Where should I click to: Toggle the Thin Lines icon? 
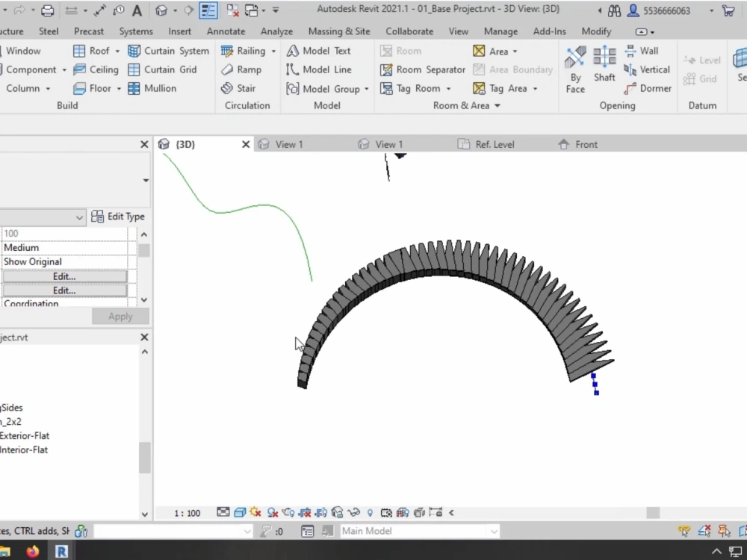click(208, 10)
